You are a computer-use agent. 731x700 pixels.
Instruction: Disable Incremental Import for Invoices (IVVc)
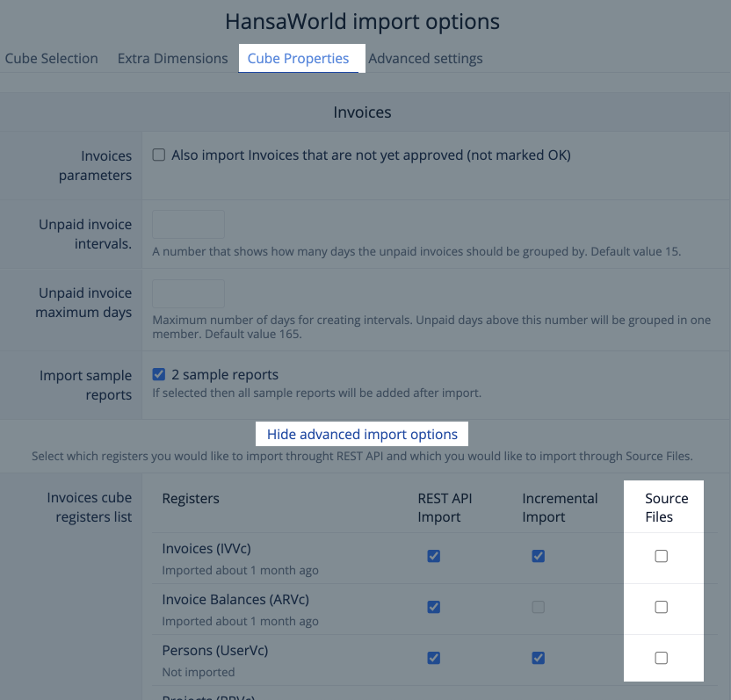(539, 556)
